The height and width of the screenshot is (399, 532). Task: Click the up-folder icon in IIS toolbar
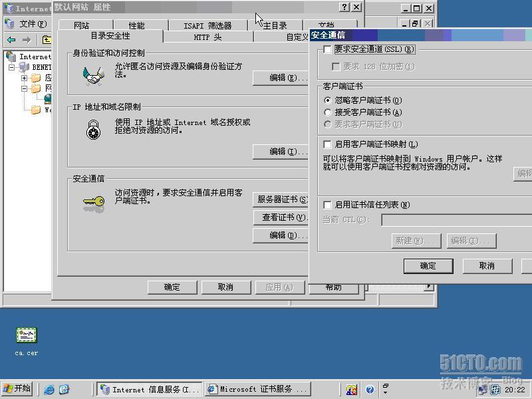click(47, 40)
